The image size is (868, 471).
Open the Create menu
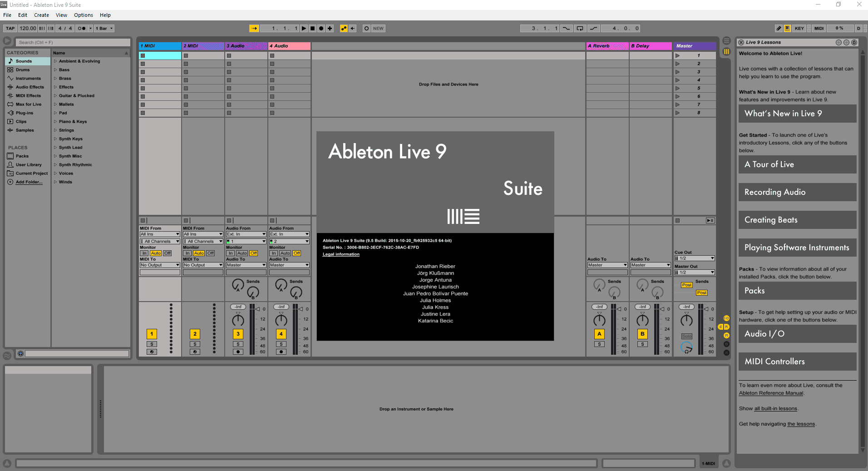41,15
